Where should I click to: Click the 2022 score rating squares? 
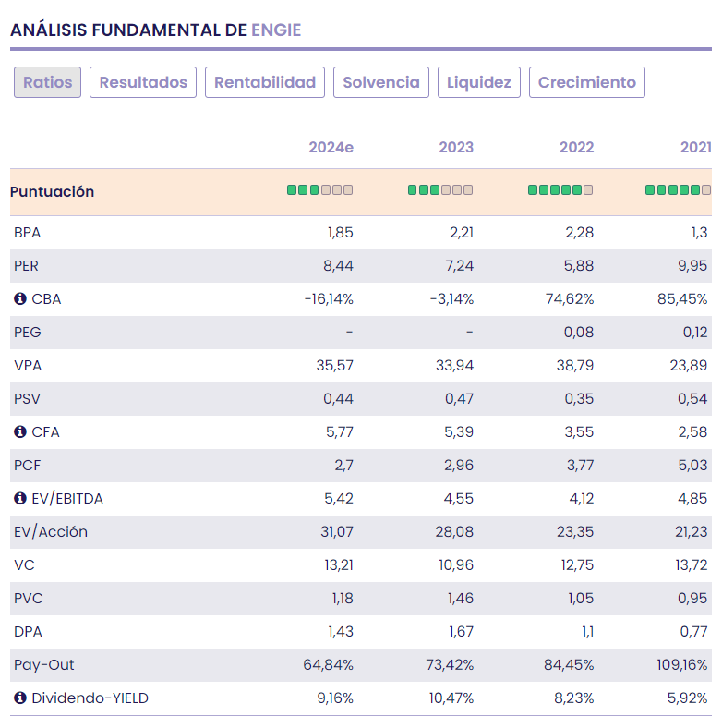pos(560,190)
